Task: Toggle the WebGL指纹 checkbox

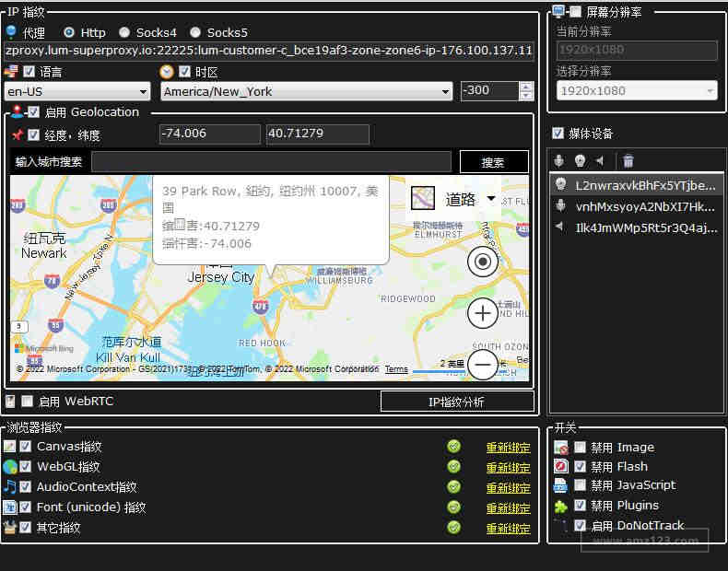Action: [26, 466]
